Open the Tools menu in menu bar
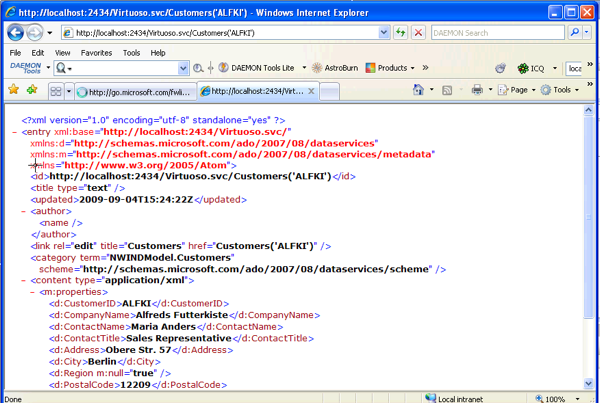The height and width of the screenshot is (403, 600). [x=131, y=53]
